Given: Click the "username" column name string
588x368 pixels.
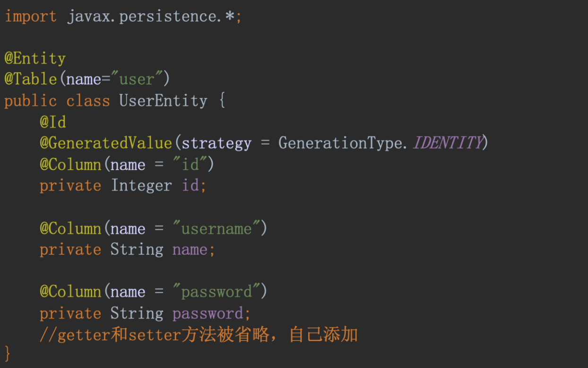Looking at the screenshot, I should pos(216,229).
